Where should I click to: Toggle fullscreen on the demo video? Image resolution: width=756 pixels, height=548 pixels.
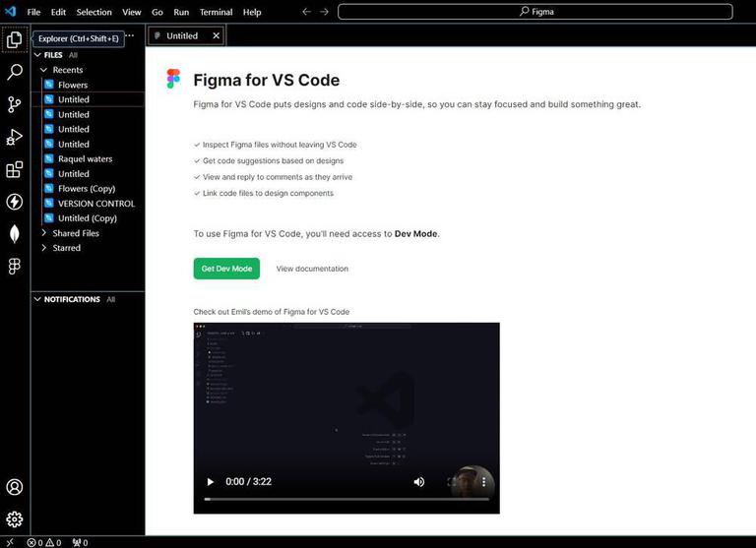[452, 481]
